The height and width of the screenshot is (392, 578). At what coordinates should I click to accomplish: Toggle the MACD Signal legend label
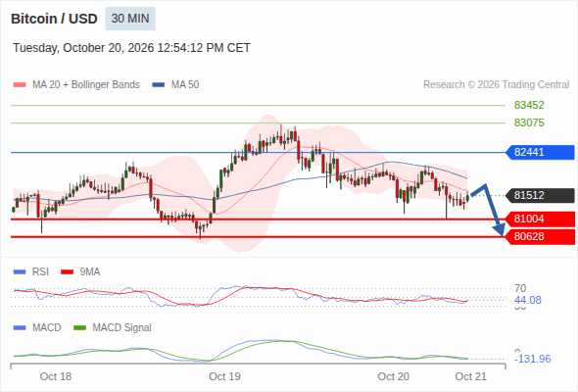point(121,328)
